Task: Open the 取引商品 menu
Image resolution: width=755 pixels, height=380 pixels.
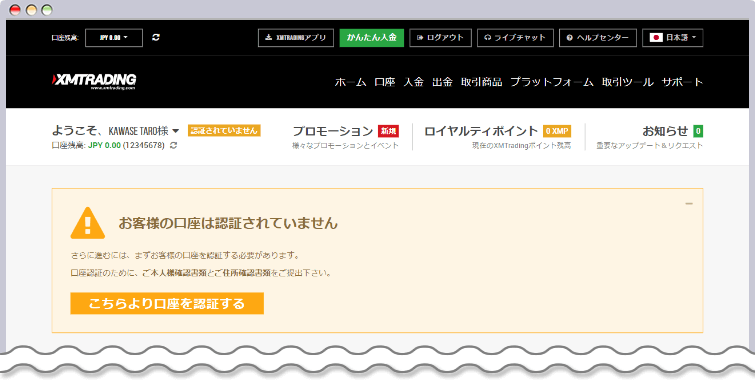Action: 482,82
